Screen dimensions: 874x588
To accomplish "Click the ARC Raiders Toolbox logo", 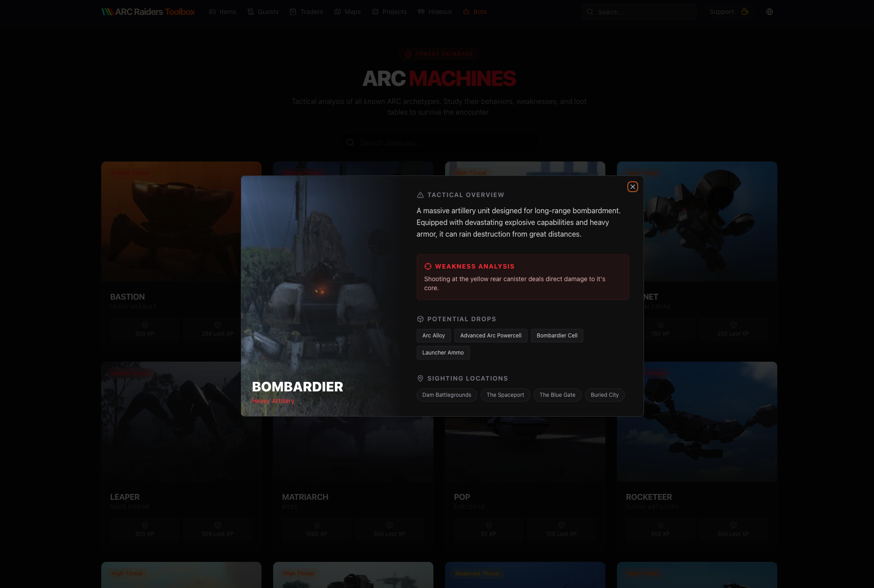I will click(148, 12).
